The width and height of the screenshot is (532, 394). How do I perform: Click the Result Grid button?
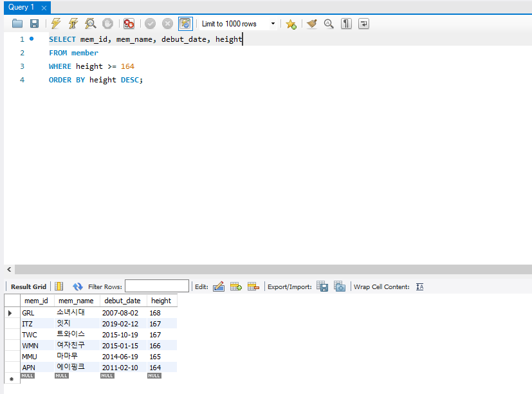28,286
